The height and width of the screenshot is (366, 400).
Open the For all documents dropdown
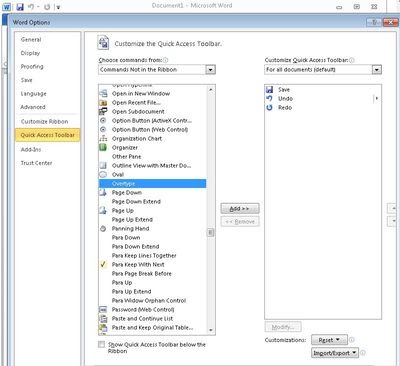tap(377, 70)
